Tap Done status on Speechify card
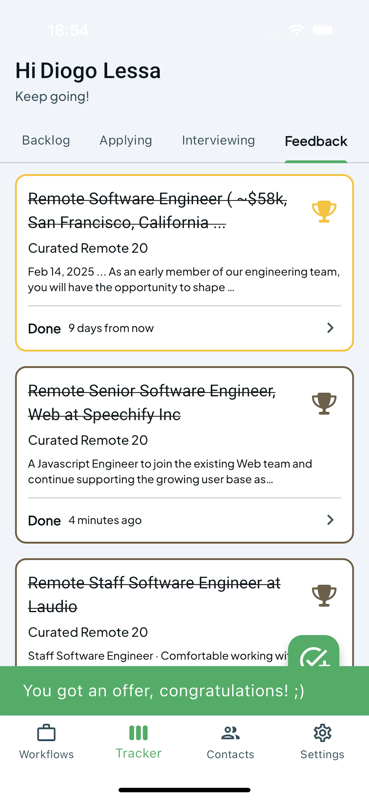 pyautogui.click(x=44, y=520)
